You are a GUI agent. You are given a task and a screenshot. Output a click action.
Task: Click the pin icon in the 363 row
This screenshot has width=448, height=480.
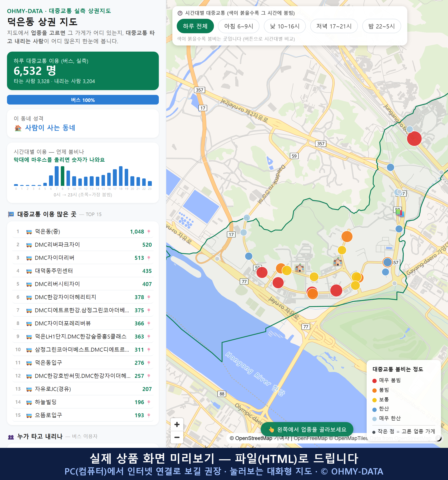pos(149,337)
